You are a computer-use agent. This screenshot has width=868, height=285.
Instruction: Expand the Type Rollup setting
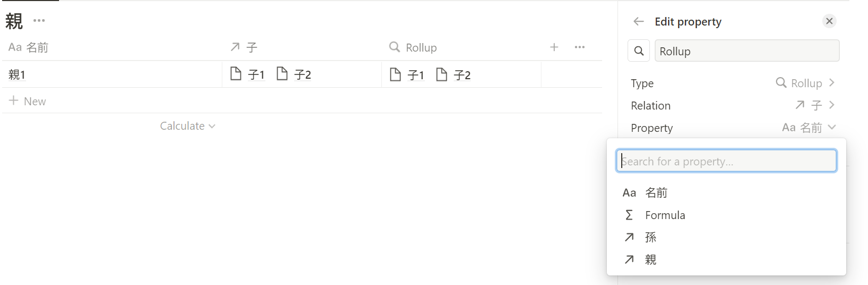[x=805, y=83]
